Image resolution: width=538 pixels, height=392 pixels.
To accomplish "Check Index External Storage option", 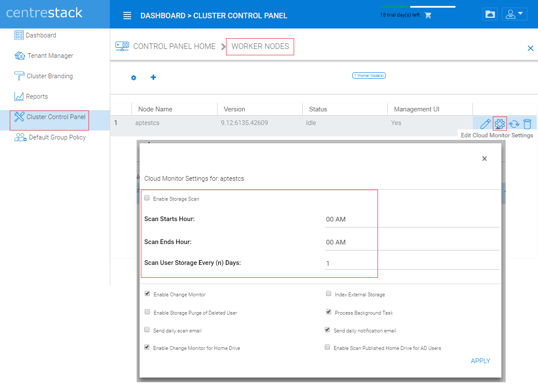I will pyautogui.click(x=329, y=294).
